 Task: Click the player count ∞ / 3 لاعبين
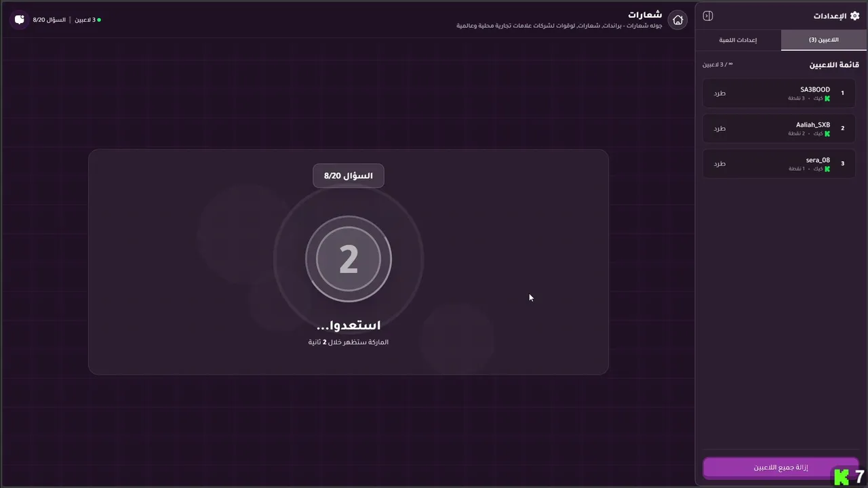click(x=717, y=64)
